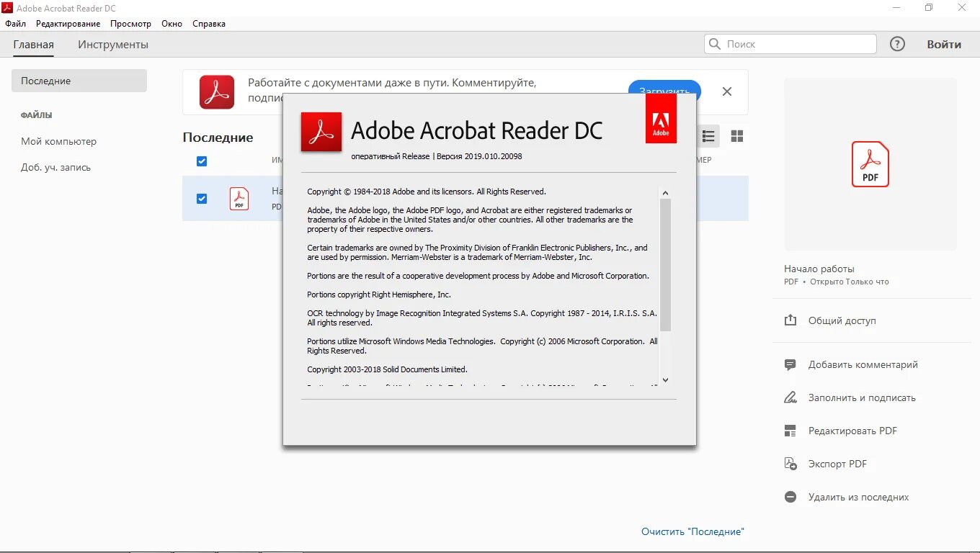Click the Войти sign-in button
This screenshot has height=553, width=980.
(x=944, y=44)
